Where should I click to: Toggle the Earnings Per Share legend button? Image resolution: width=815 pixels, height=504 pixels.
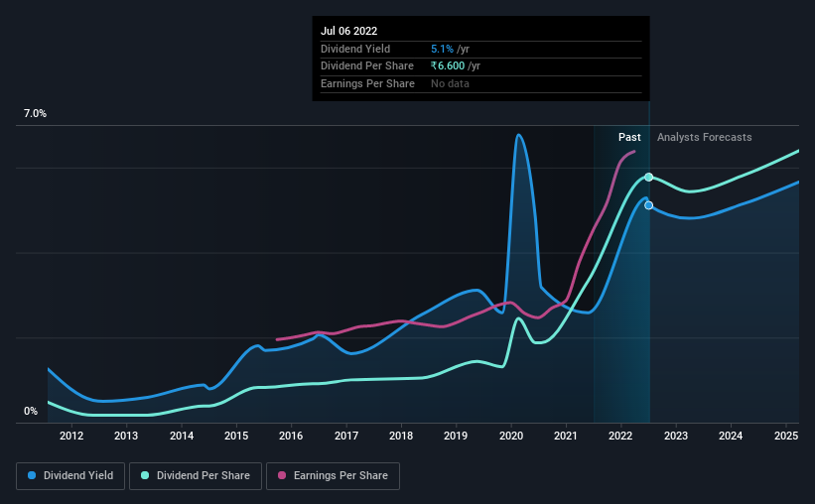click(x=333, y=476)
